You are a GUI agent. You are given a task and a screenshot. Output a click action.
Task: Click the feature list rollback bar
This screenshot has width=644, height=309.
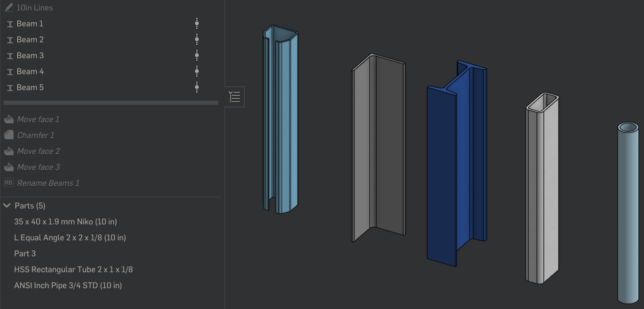111,102
